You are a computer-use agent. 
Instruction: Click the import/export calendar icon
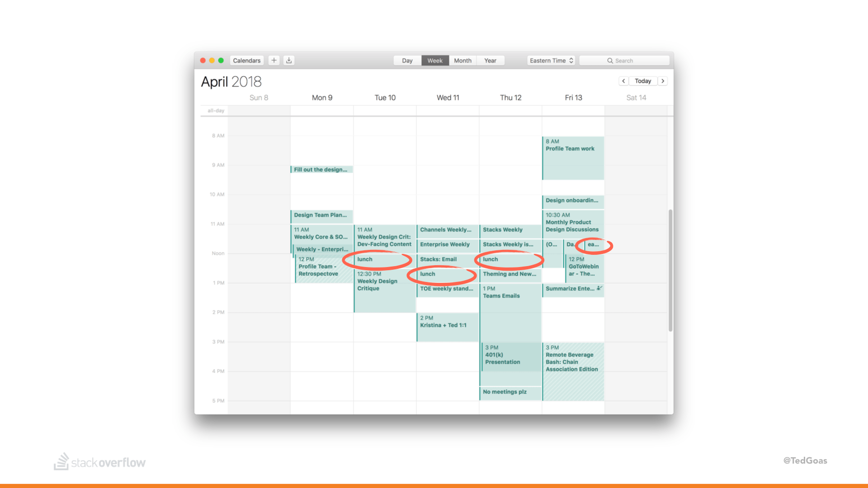pyautogui.click(x=288, y=60)
